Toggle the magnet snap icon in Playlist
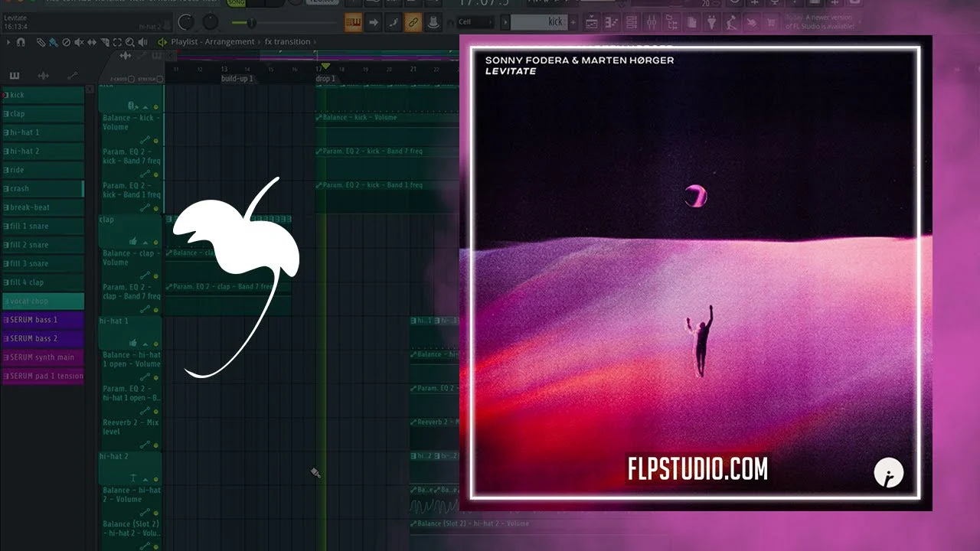Viewport: 980px width, 551px height. (21, 42)
